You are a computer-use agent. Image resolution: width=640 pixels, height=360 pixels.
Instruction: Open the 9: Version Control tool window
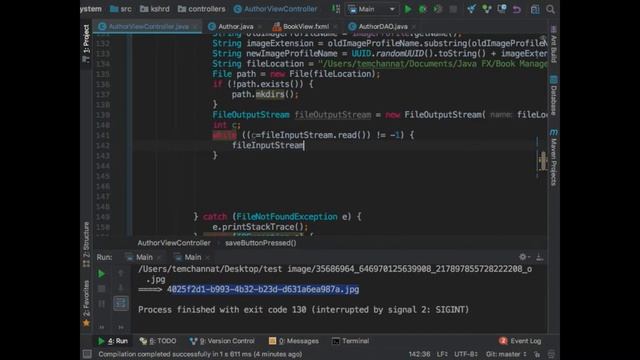[x=222, y=341]
